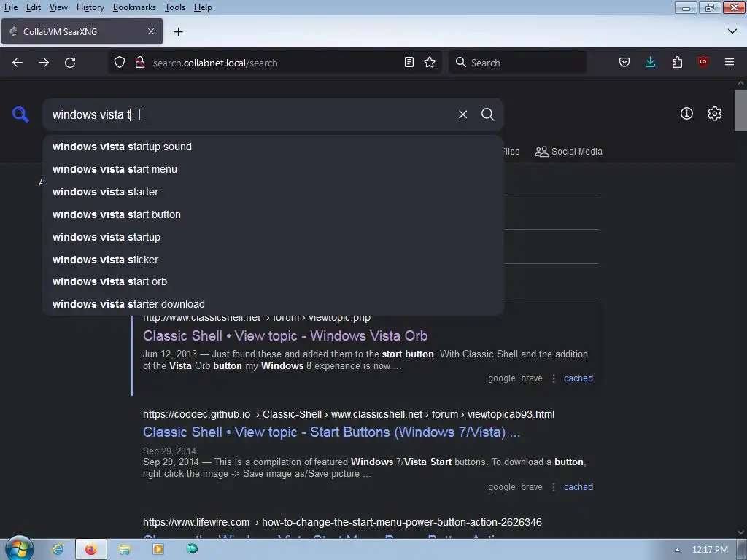Image resolution: width=747 pixels, height=560 pixels.
Task: Open the uBlock Origin extension icon
Action: pyautogui.click(x=703, y=63)
